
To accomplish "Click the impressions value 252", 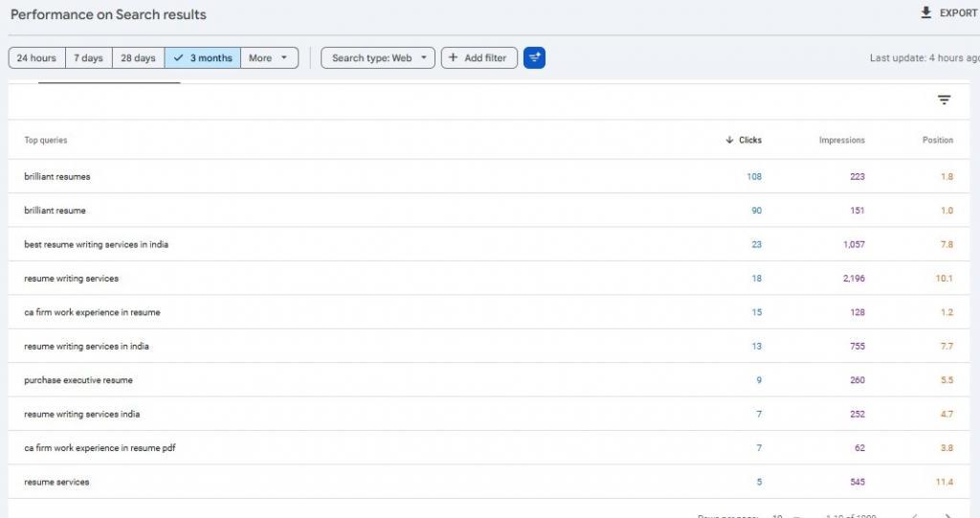I will pyautogui.click(x=857, y=414).
